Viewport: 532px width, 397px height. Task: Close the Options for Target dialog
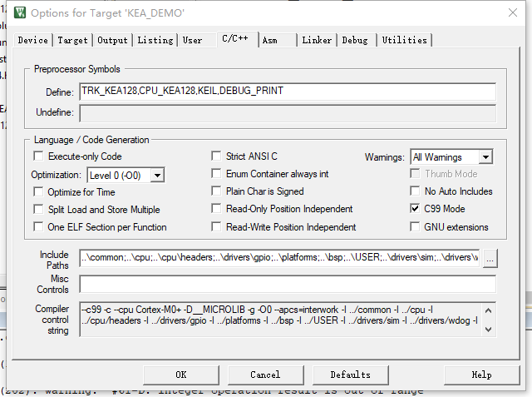coord(513,13)
